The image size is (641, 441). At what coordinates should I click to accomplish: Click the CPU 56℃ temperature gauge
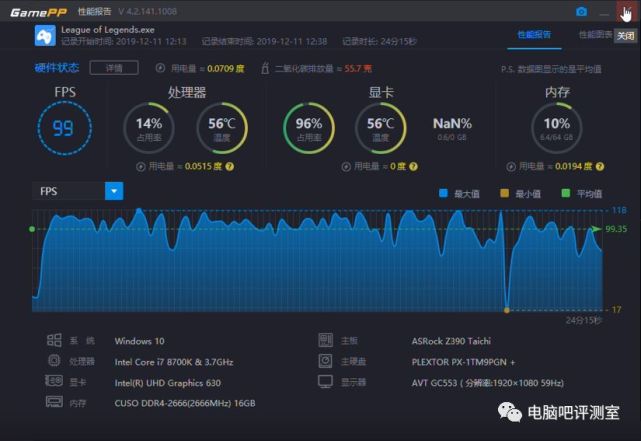pyautogui.click(x=222, y=128)
